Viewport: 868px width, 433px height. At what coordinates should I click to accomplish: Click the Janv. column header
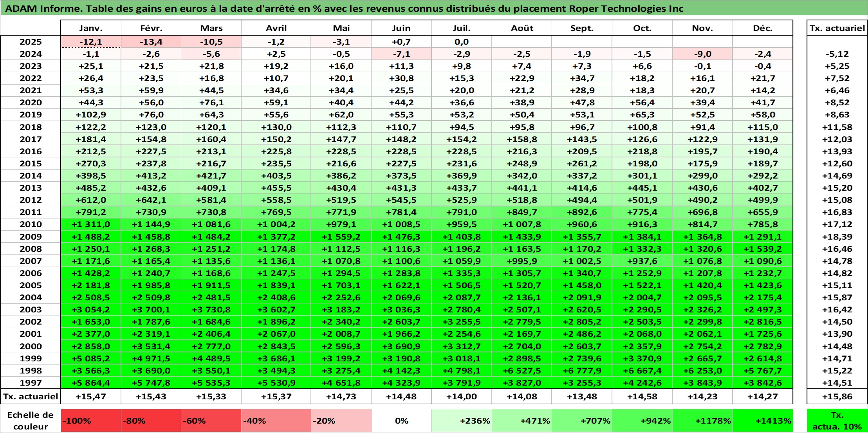(x=91, y=28)
